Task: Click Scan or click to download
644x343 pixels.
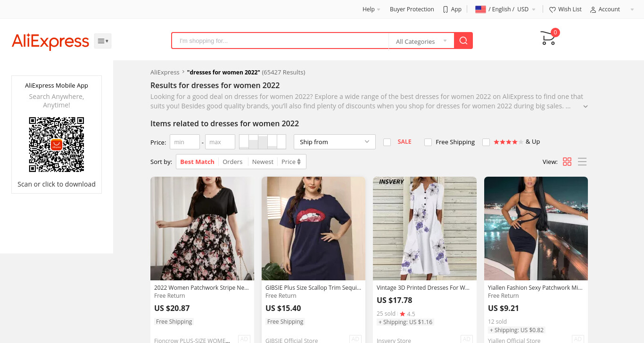Action: [57, 184]
